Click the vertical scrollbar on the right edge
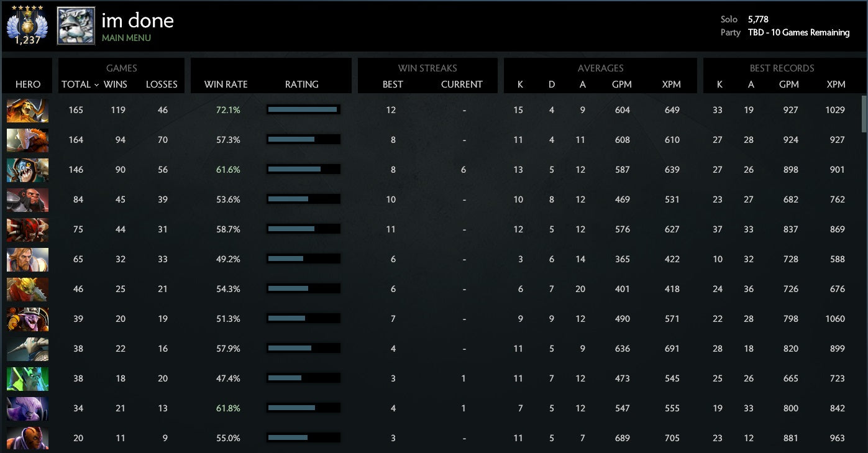This screenshot has width=868, height=453. pos(864,114)
